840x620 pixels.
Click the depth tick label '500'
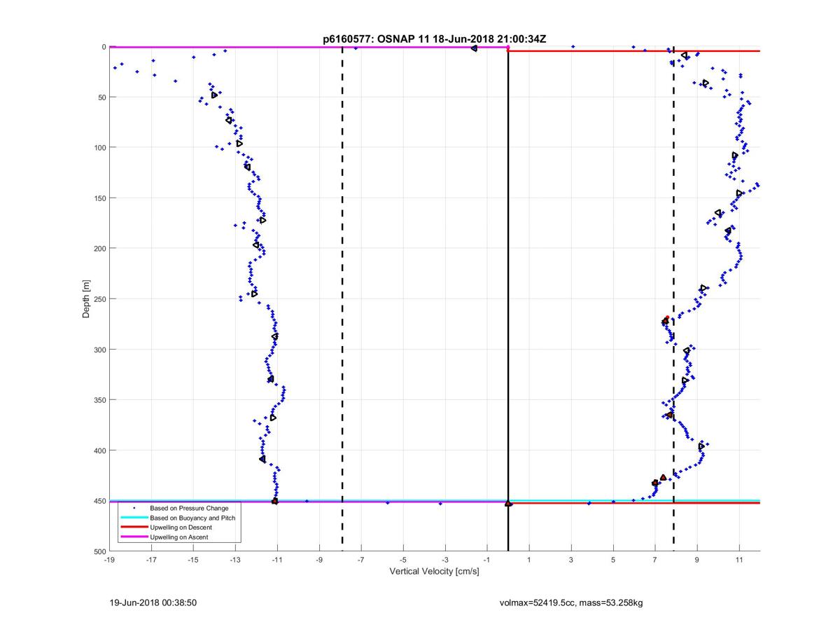click(x=99, y=551)
